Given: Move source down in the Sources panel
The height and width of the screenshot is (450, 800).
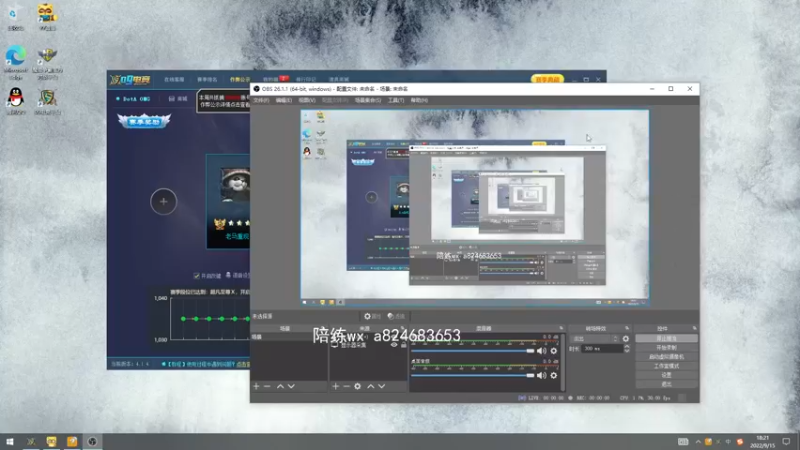Looking at the screenshot, I should (382, 386).
